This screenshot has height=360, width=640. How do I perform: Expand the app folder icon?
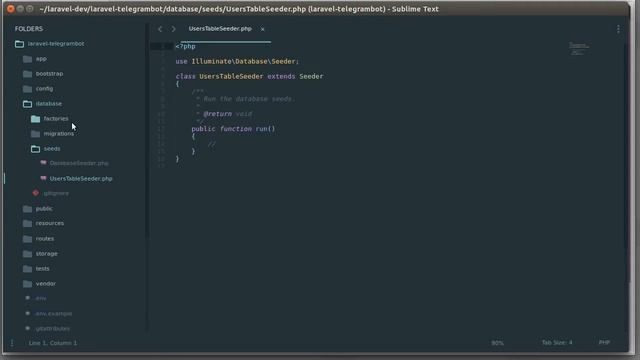tap(27, 59)
